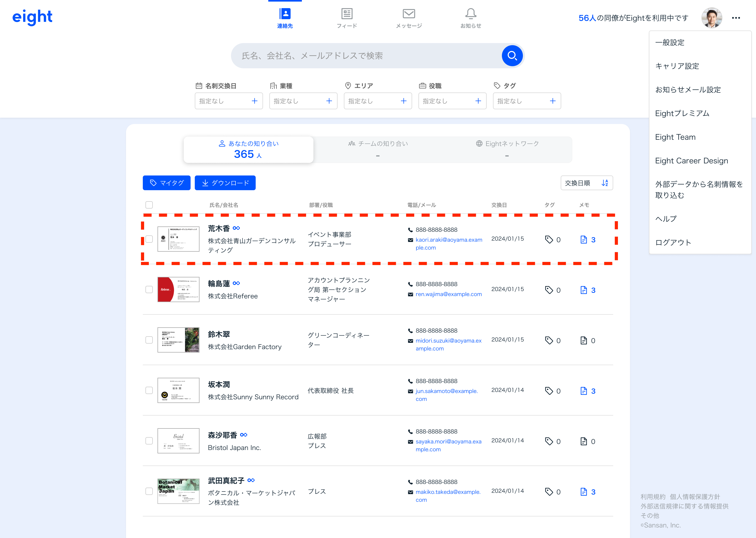Check the select-all header checkbox
The image size is (756, 538).
(x=149, y=205)
